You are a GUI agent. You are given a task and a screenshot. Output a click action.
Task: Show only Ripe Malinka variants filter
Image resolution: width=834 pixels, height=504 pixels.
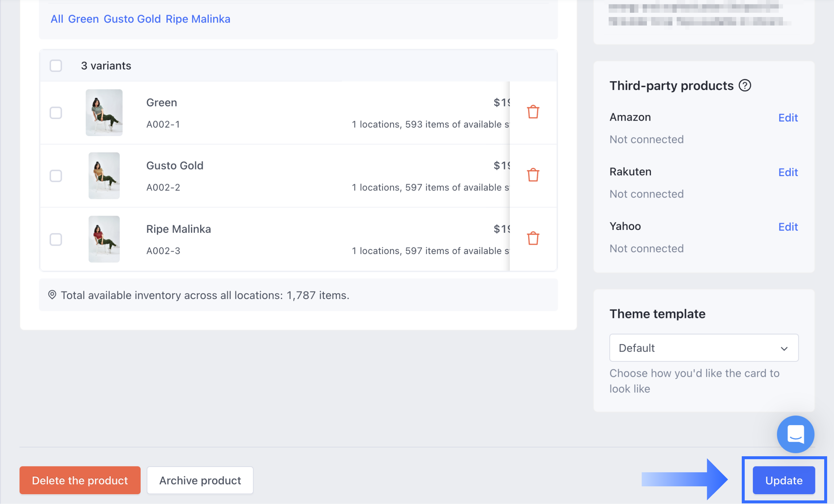(198, 19)
